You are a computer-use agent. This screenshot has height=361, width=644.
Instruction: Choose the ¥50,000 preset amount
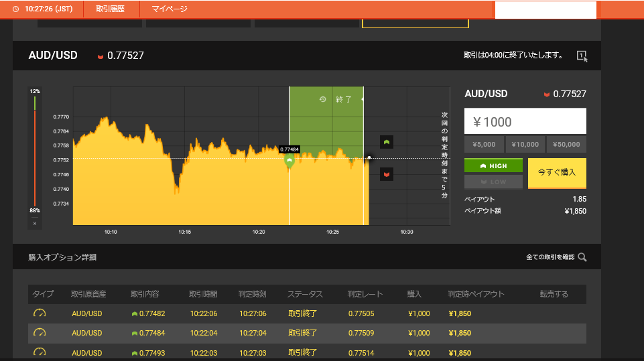click(566, 145)
